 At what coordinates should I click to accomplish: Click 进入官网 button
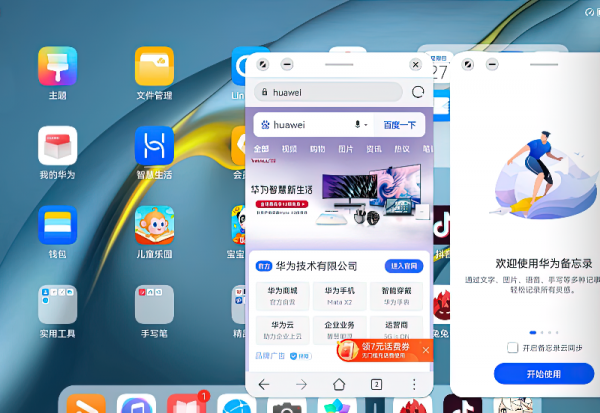point(404,266)
